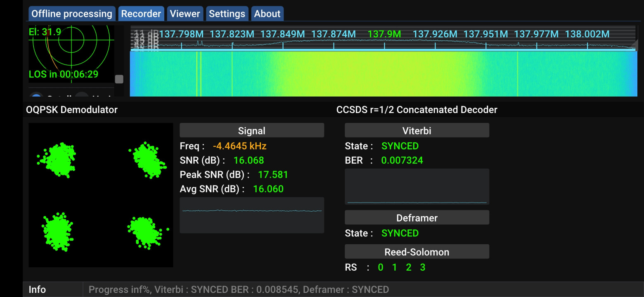
Task: Select the 137.9M center frequency label
Action: [384, 34]
